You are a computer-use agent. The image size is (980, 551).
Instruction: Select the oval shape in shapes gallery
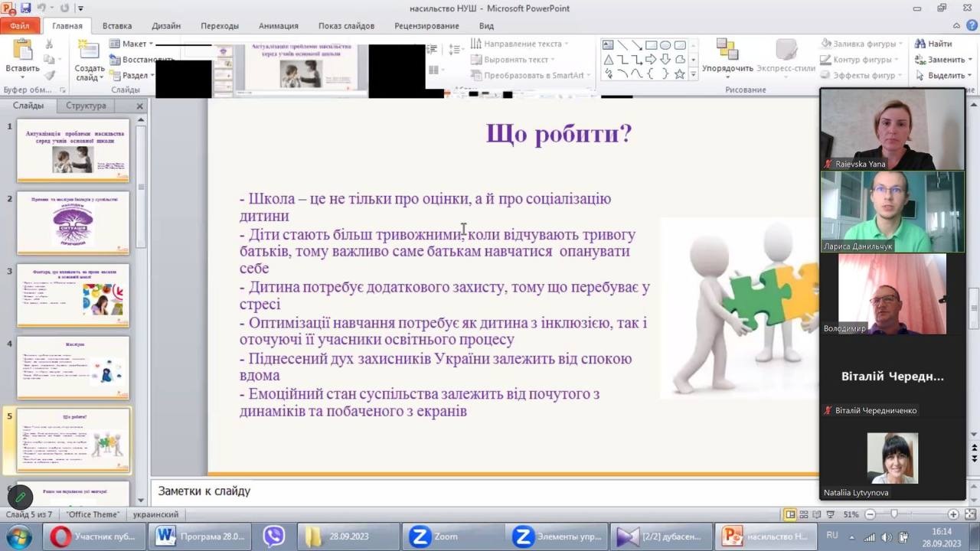coord(665,45)
